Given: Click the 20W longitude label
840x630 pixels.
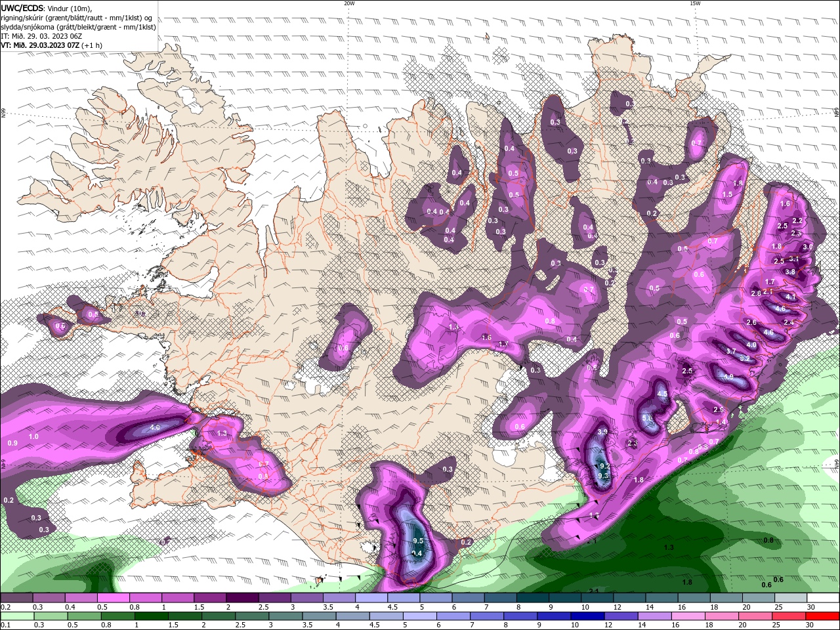Looking at the screenshot, I should tap(349, 3).
